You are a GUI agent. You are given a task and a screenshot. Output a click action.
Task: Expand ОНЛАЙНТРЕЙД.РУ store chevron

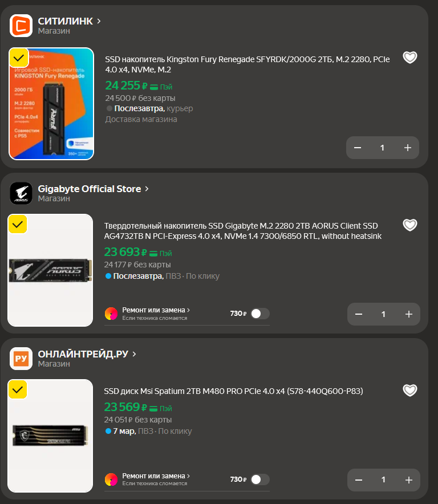point(134,354)
